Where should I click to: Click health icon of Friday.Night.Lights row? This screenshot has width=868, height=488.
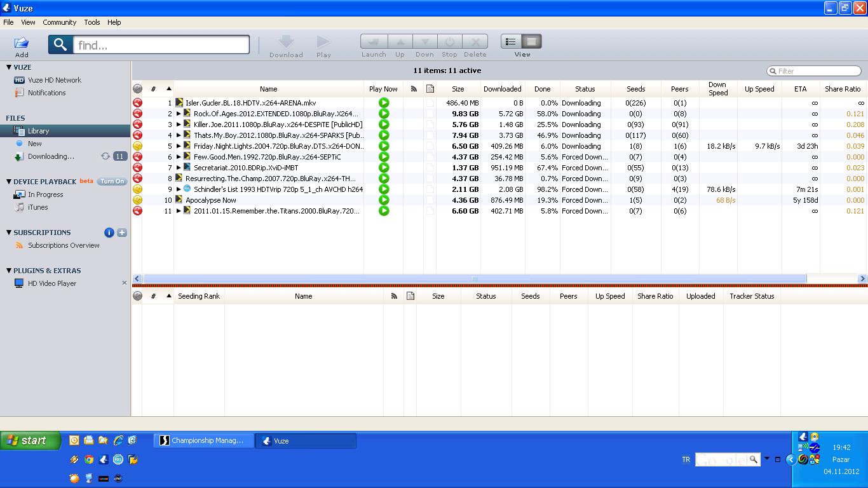137,146
